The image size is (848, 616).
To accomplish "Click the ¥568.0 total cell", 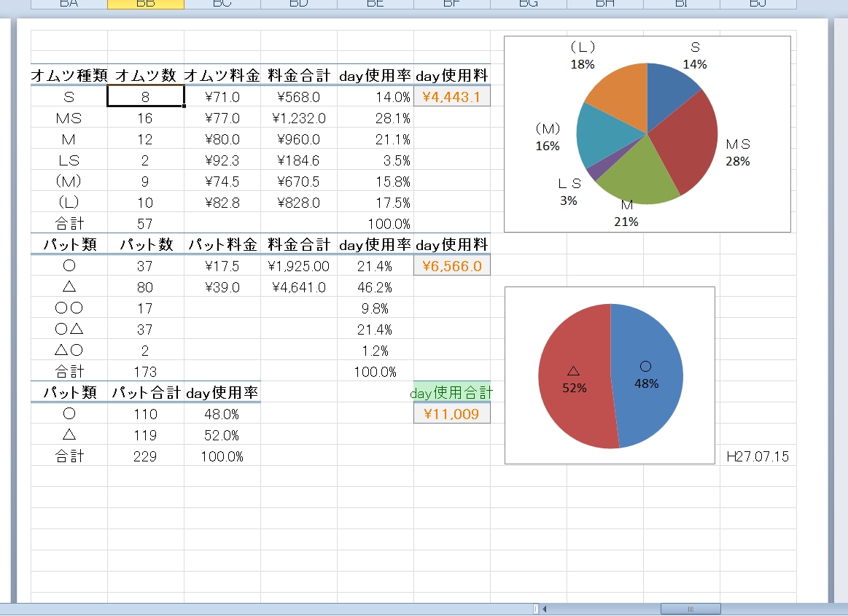I will [299, 97].
